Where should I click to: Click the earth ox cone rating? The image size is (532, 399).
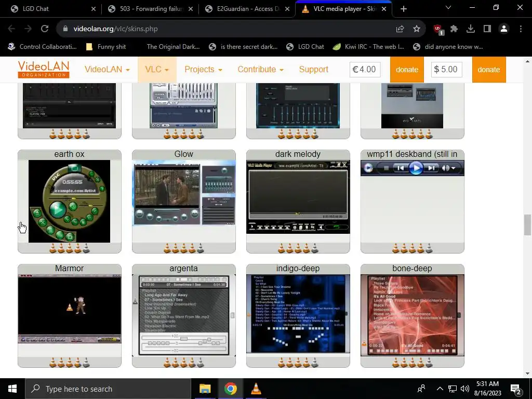69,248
